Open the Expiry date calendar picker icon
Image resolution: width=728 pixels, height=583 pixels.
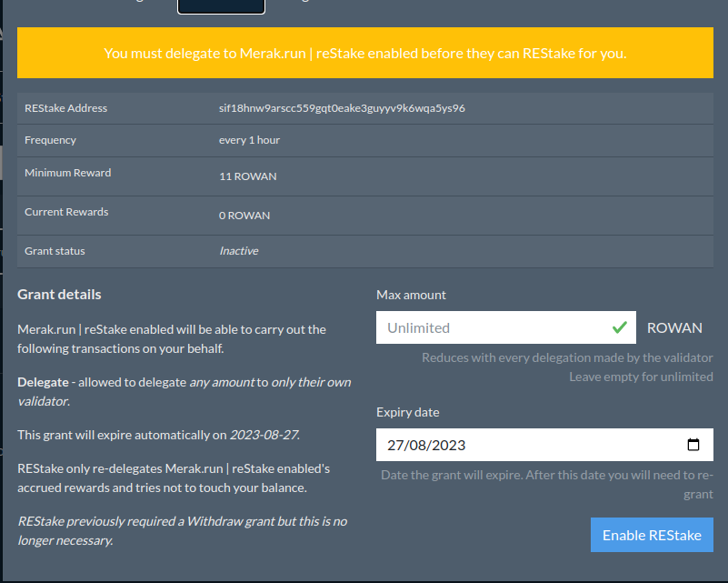click(x=693, y=445)
